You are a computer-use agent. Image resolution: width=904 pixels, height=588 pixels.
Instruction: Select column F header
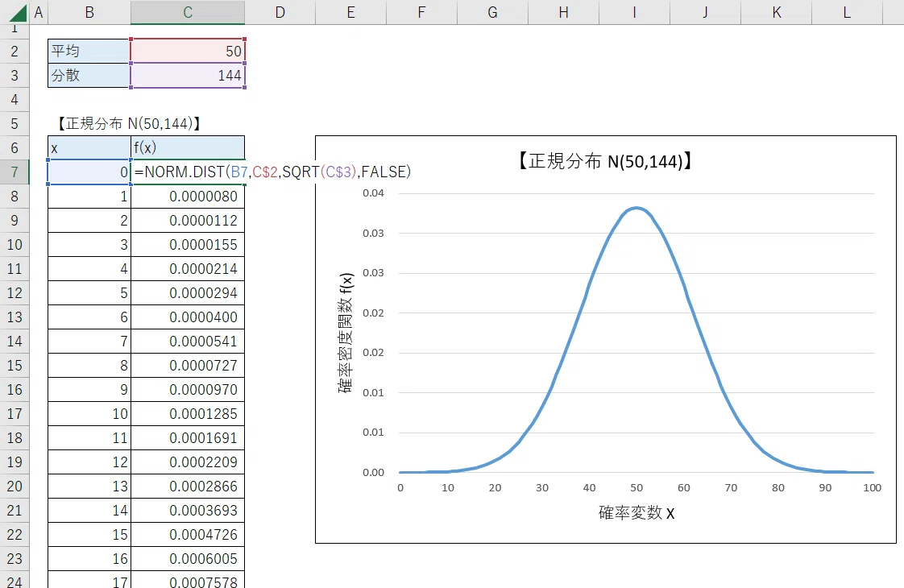[421, 12]
